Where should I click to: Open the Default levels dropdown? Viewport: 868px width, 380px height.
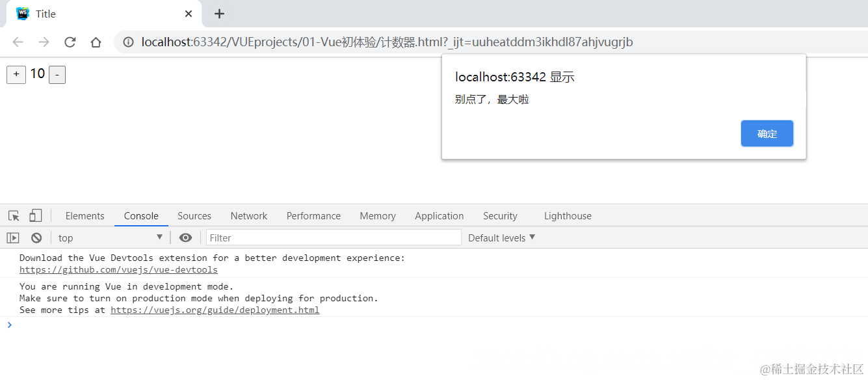tap(502, 238)
